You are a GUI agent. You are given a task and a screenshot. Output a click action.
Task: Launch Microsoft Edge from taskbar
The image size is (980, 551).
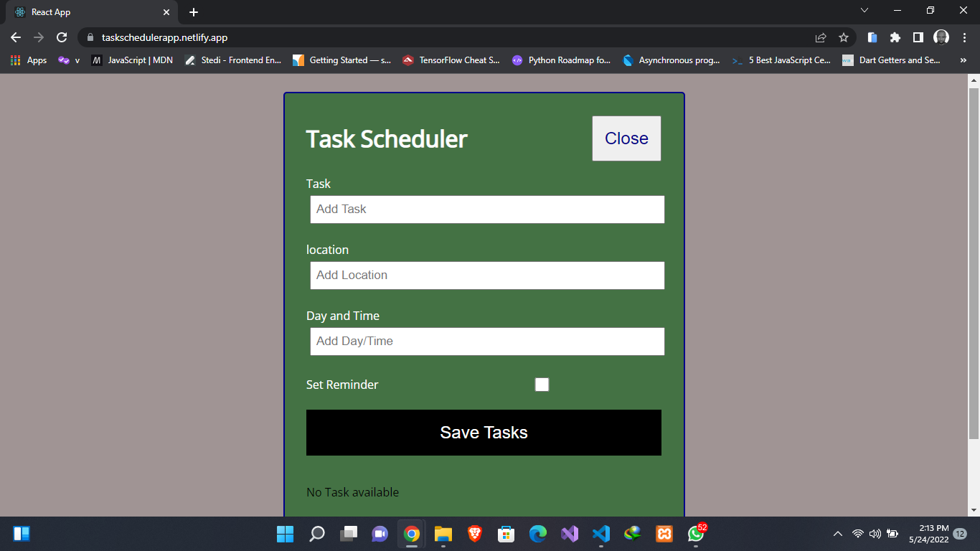point(537,534)
